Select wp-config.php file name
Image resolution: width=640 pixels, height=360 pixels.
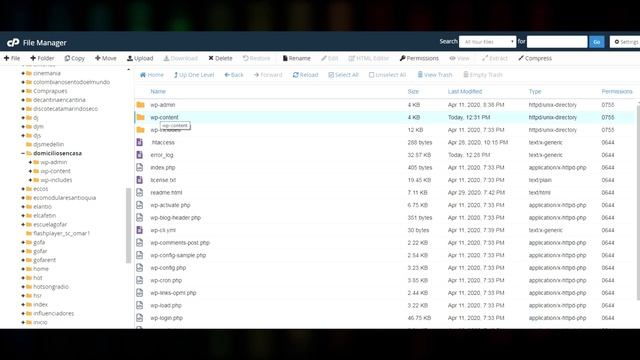coord(168,268)
